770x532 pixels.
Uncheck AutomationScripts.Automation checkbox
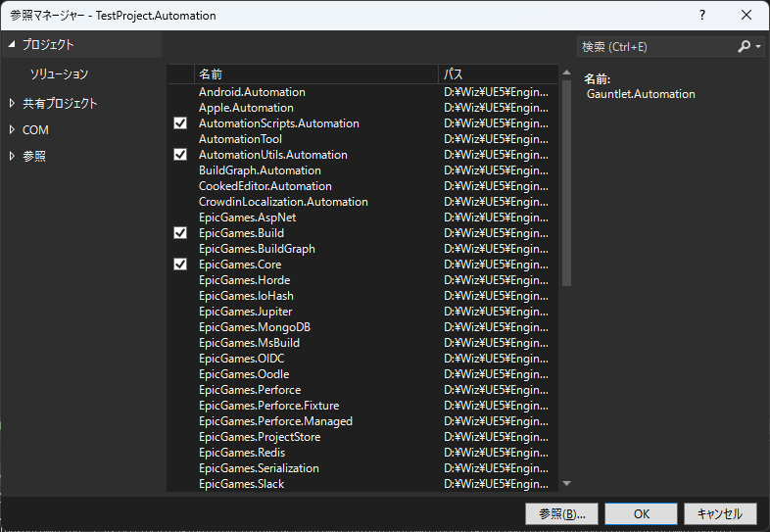[x=180, y=123]
